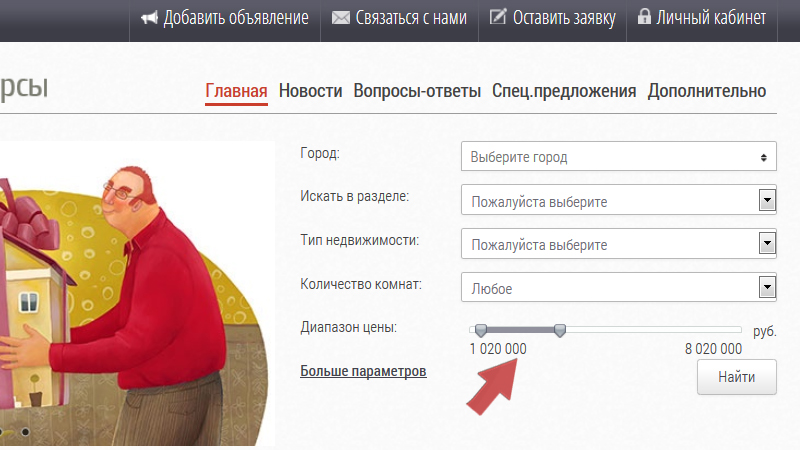The height and width of the screenshot is (450, 800).
Task: Click the pencil-note icon by Оставить заявку
Action: click(497, 16)
